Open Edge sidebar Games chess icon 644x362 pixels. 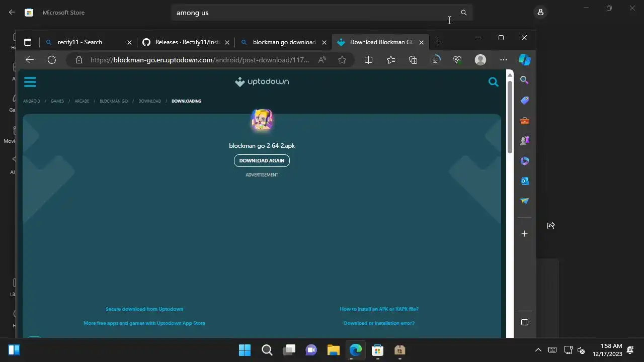(524, 141)
